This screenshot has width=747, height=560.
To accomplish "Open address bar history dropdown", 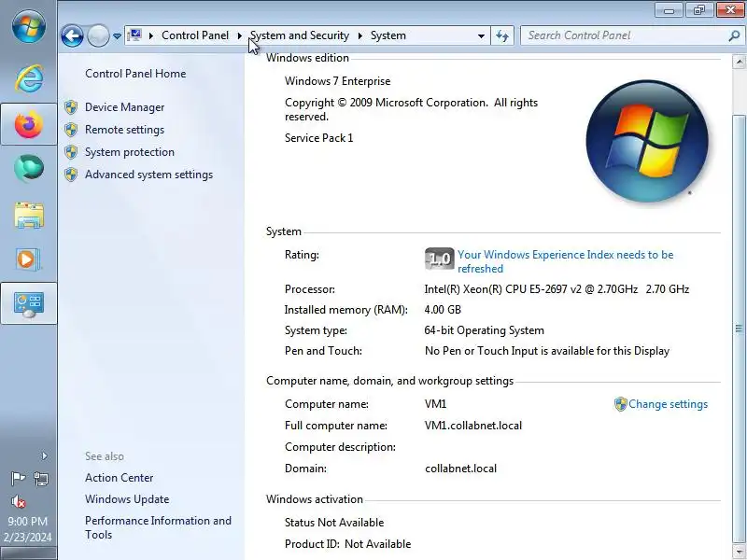I will point(481,36).
